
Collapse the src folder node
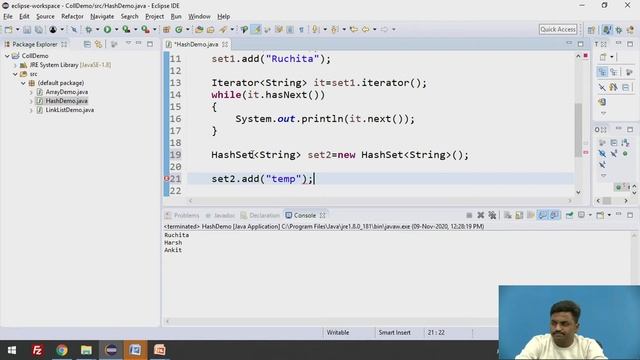16,74
